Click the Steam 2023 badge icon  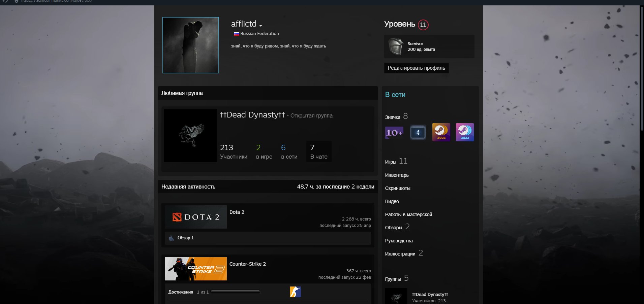pyautogui.click(x=441, y=132)
